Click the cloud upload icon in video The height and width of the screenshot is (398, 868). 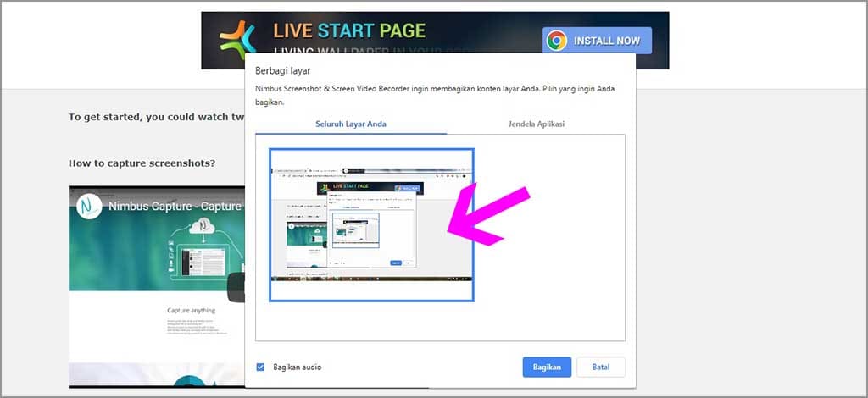[203, 227]
